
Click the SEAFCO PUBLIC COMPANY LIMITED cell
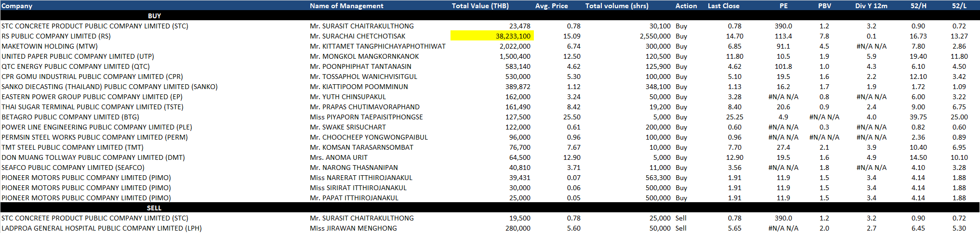pyautogui.click(x=73, y=168)
